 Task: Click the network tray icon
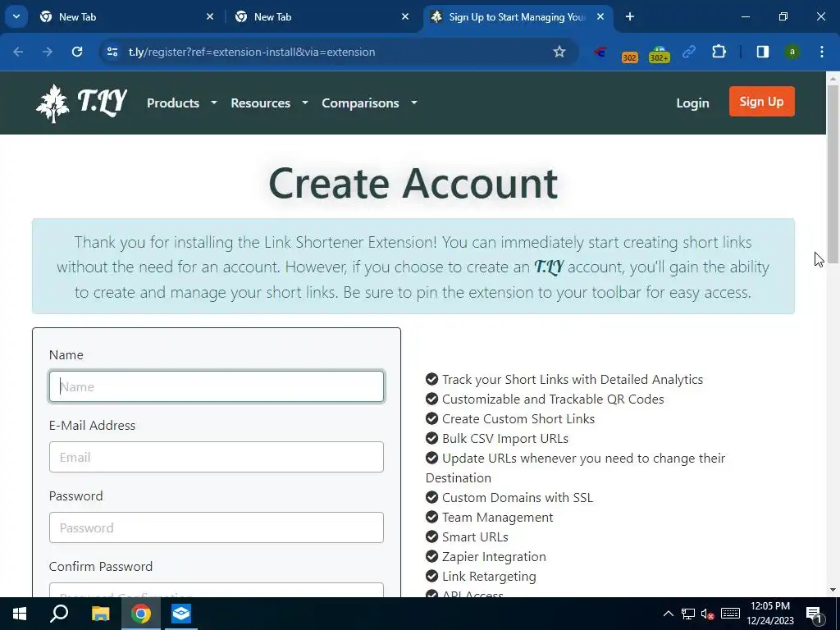click(x=688, y=614)
